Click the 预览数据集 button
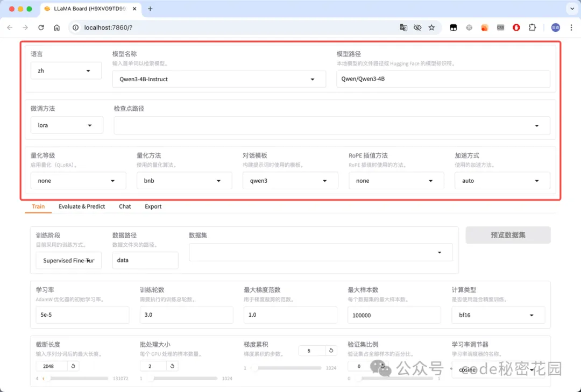The width and height of the screenshot is (581, 392). (508, 235)
